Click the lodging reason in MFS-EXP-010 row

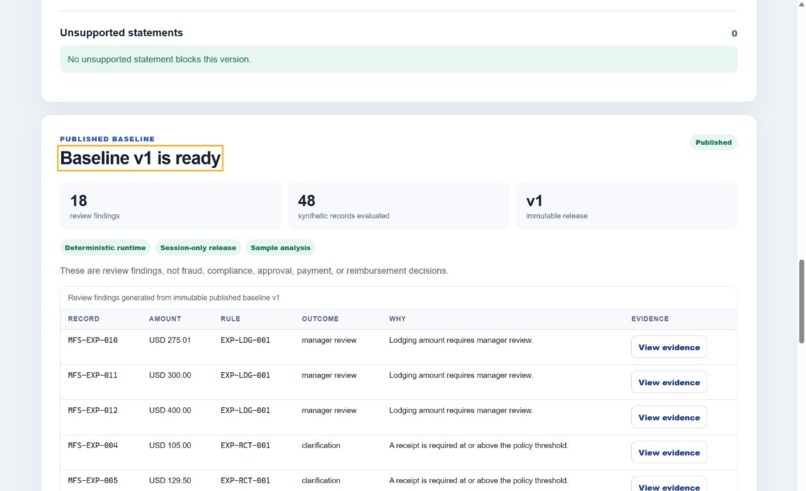[x=461, y=340]
